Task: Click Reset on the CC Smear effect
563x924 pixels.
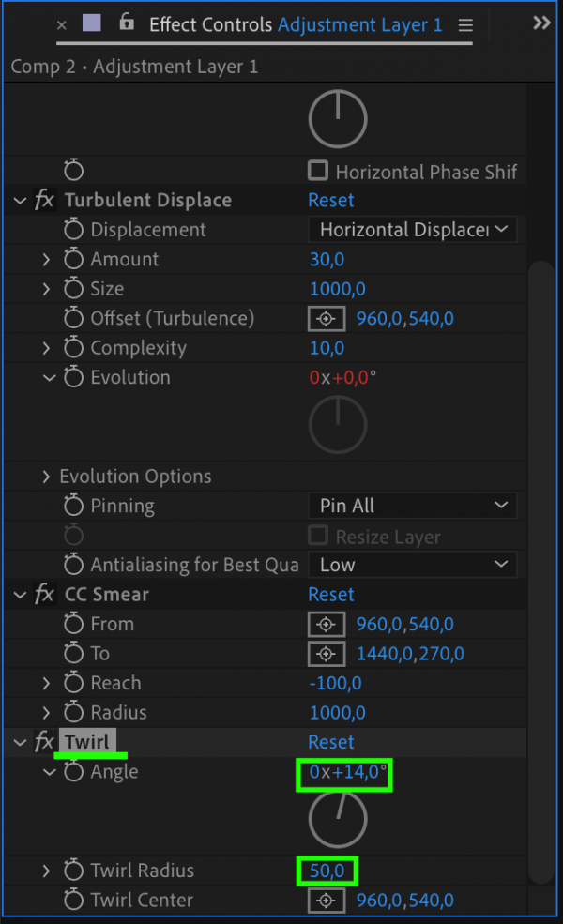Action: [330, 594]
